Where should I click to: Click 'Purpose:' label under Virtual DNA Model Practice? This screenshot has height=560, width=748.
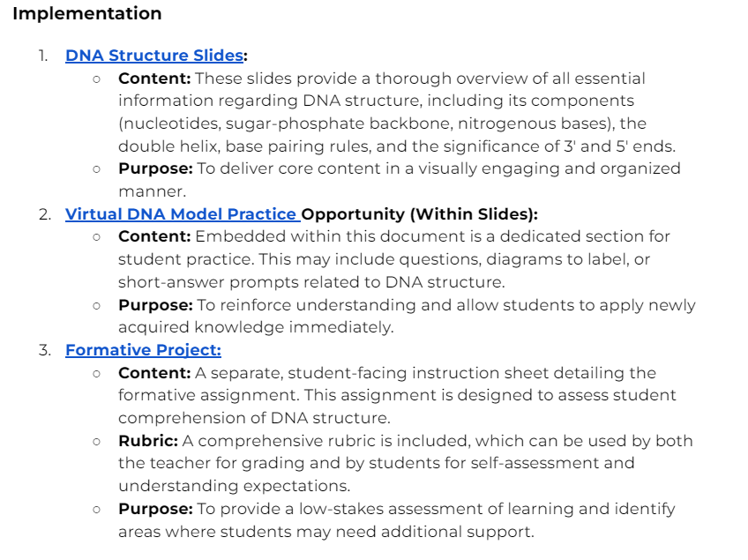click(155, 305)
